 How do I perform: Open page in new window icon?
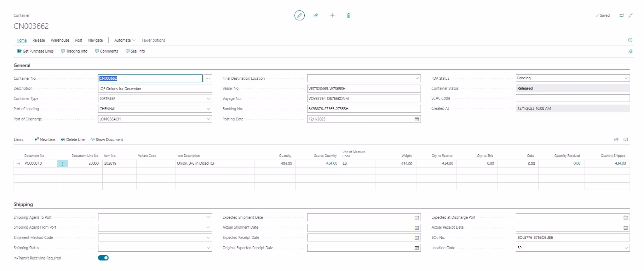tap(621, 15)
